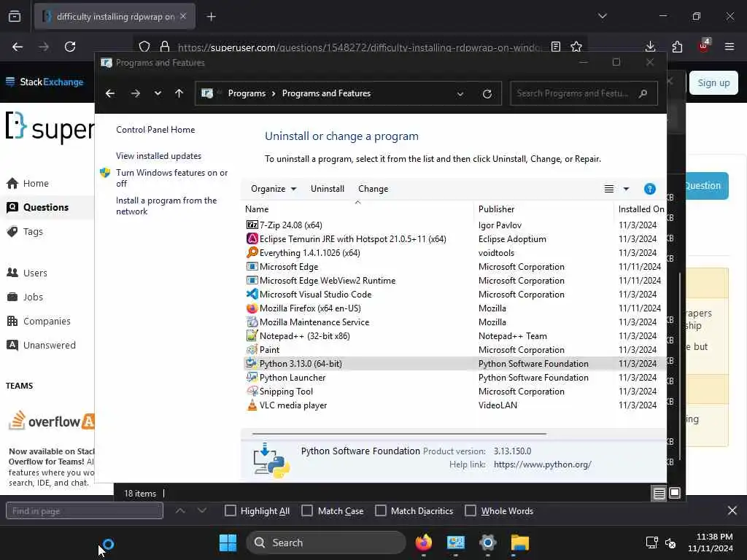
Task: Reload the Firefox page
Action: tap(70, 47)
